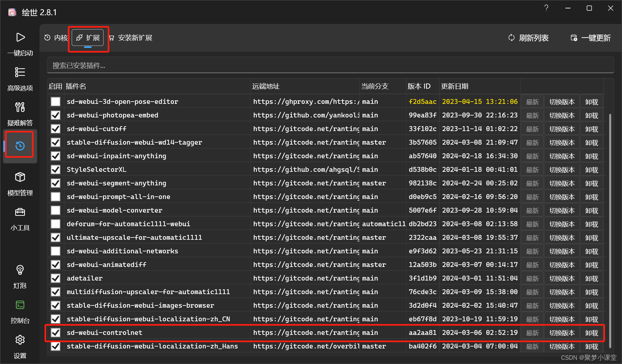Click 切换版本 for sd-webui-3d-open-pose-editor
Viewport: 622px width, 364px height.
562,102
